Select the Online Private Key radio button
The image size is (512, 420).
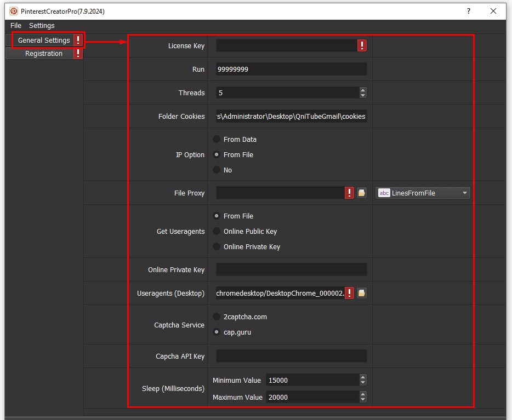[x=217, y=246]
